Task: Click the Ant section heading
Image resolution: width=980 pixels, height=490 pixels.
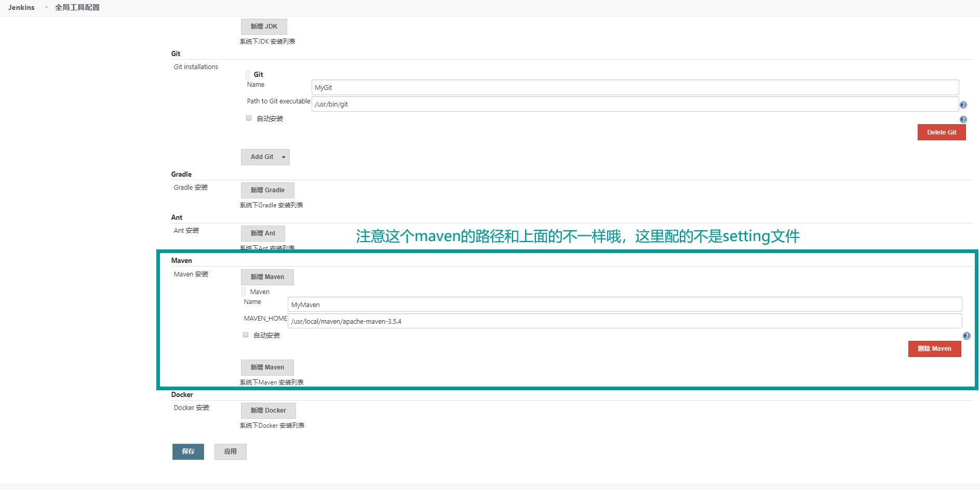Action: point(177,217)
